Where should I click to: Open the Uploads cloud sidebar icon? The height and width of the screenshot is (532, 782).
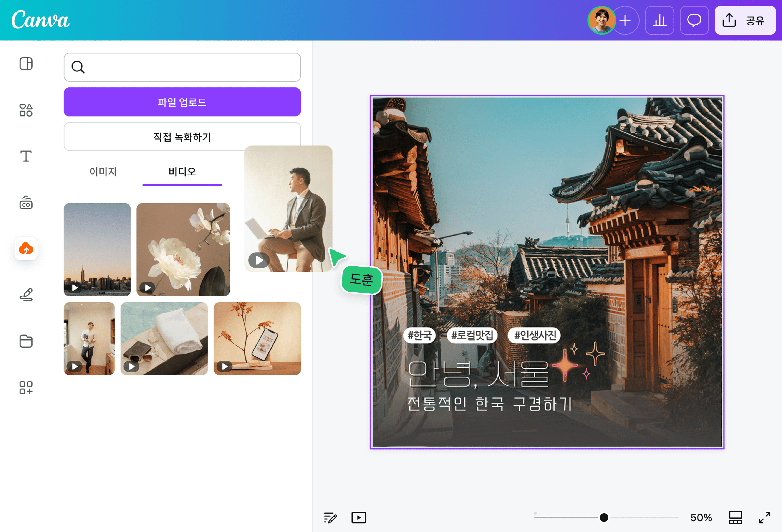(x=26, y=249)
